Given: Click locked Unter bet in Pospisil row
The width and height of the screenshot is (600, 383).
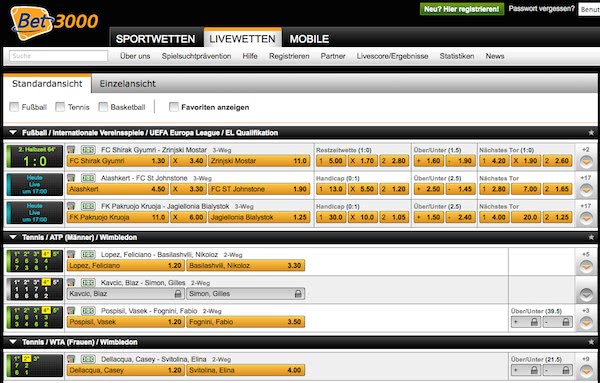Looking at the screenshot, I should pyautogui.click(x=558, y=322).
